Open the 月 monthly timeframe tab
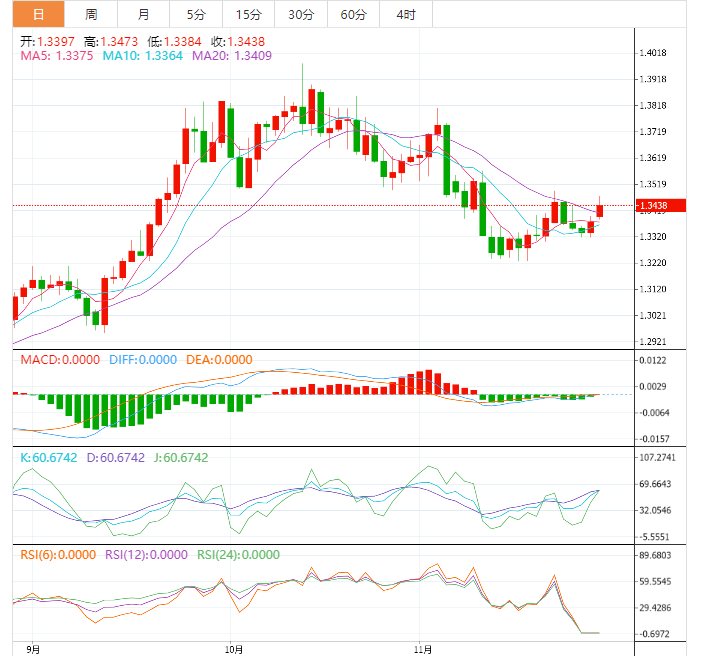The image size is (701, 656). (x=144, y=14)
